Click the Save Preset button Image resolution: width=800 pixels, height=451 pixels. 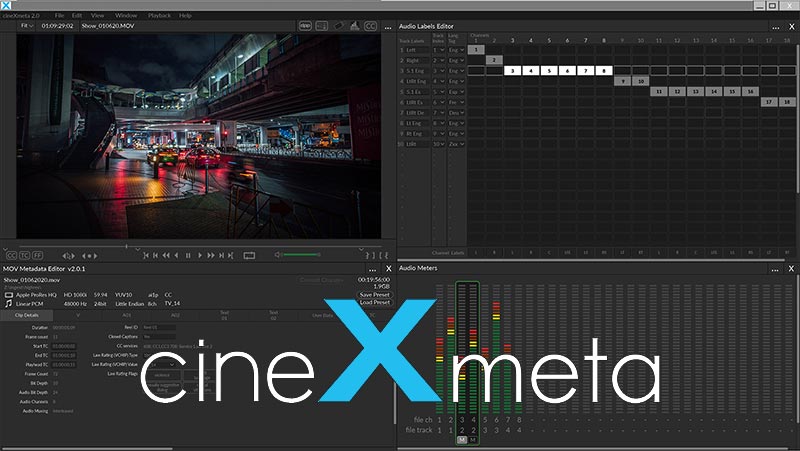(374, 294)
